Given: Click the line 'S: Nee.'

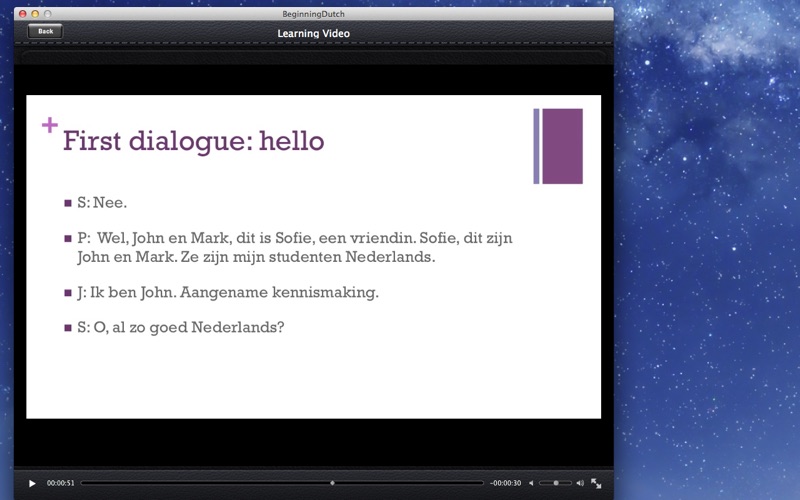Looking at the screenshot, I should (102, 203).
